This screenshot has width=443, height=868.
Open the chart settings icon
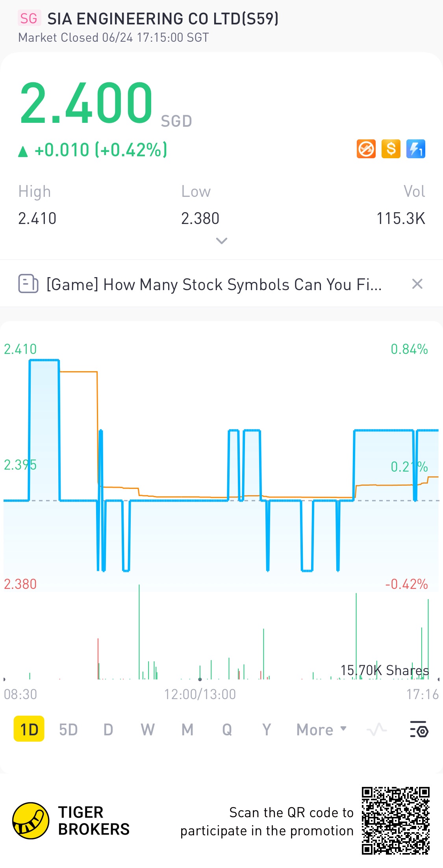point(419,729)
